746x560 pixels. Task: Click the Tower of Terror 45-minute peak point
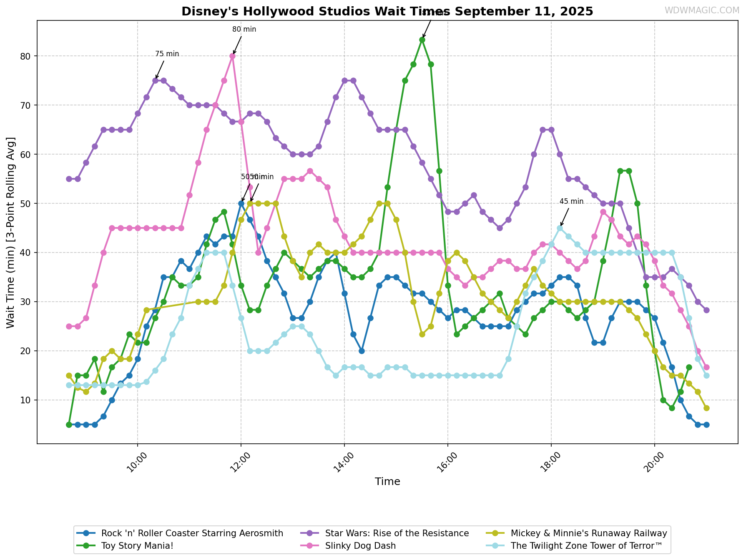pos(560,228)
